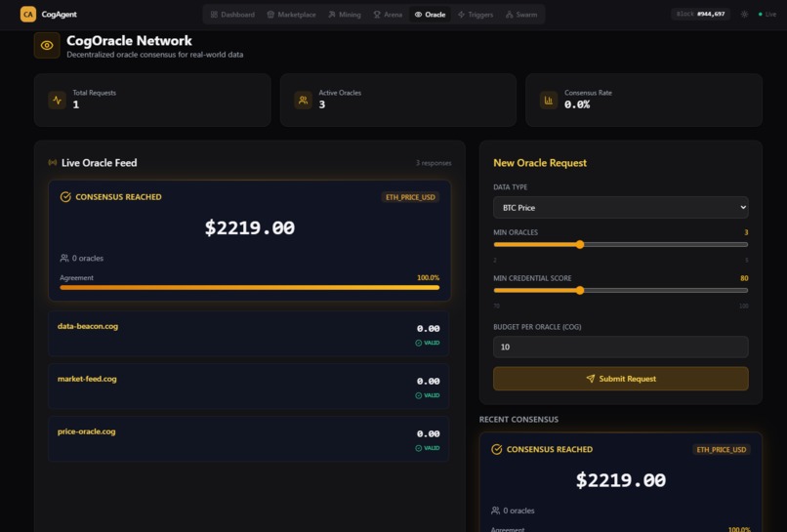Image resolution: width=787 pixels, height=532 pixels.
Task: Click the VALID check icon for price-oracle.cog
Action: (419, 448)
